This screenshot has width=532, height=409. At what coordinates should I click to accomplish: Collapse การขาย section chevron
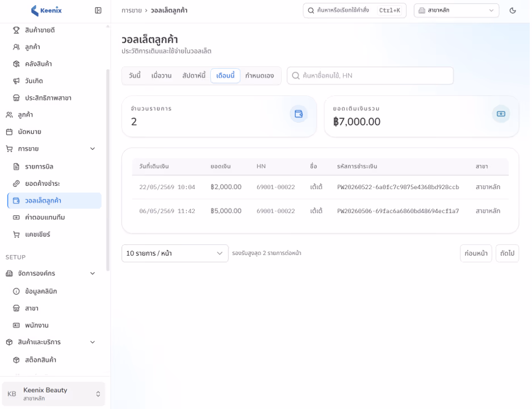pos(93,149)
